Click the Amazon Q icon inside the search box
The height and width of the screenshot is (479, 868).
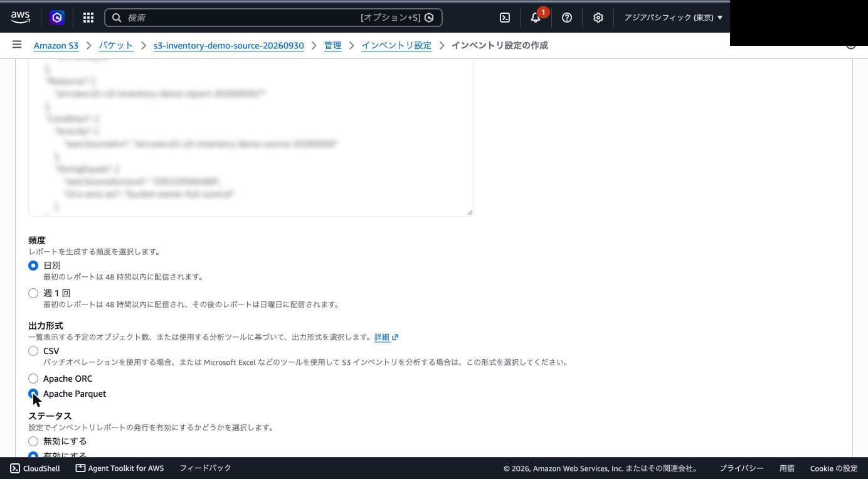[429, 18]
